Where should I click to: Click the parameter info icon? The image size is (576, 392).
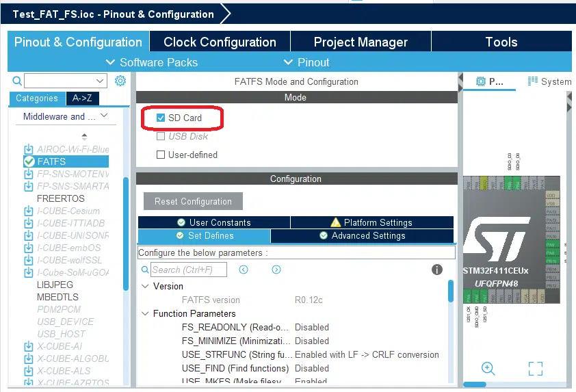436,270
